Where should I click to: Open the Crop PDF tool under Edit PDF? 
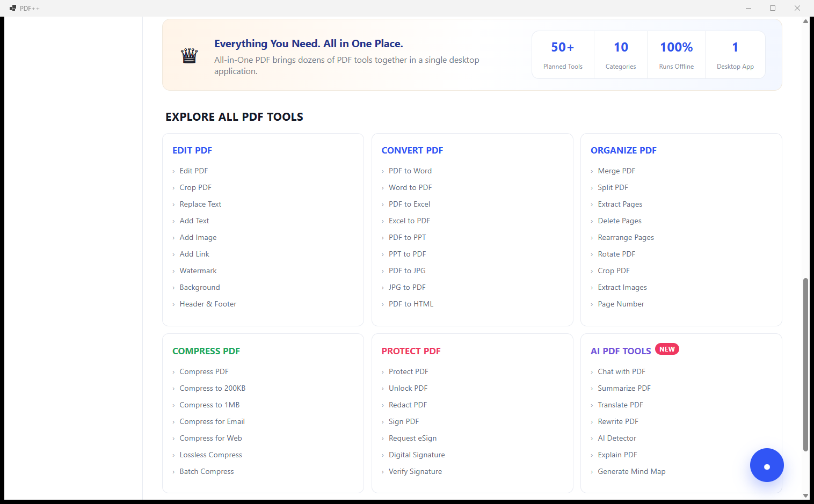pyautogui.click(x=195, y=187)
